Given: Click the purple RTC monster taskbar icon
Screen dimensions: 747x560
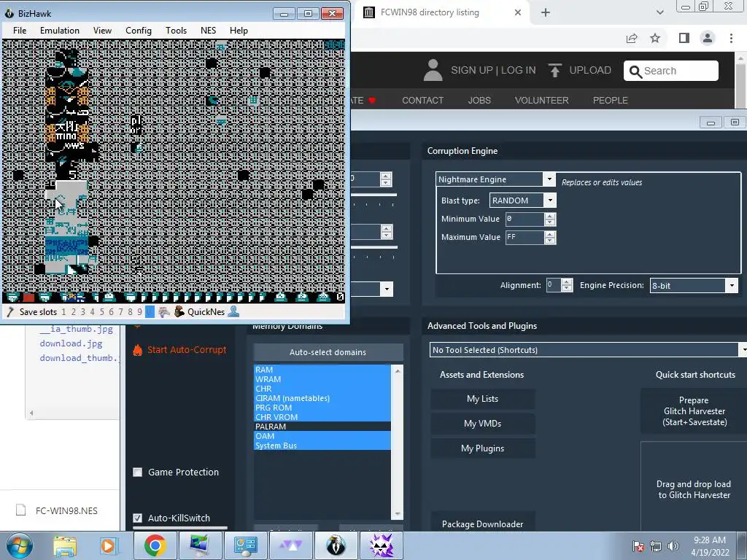Looking at the screenshot, I should [x=381, y=545].
